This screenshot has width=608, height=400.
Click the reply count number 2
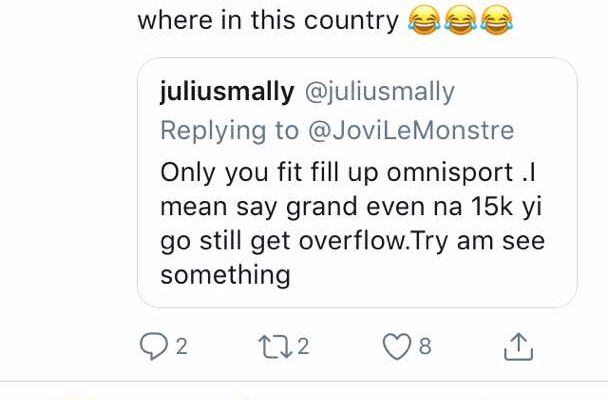coord(182,347)
